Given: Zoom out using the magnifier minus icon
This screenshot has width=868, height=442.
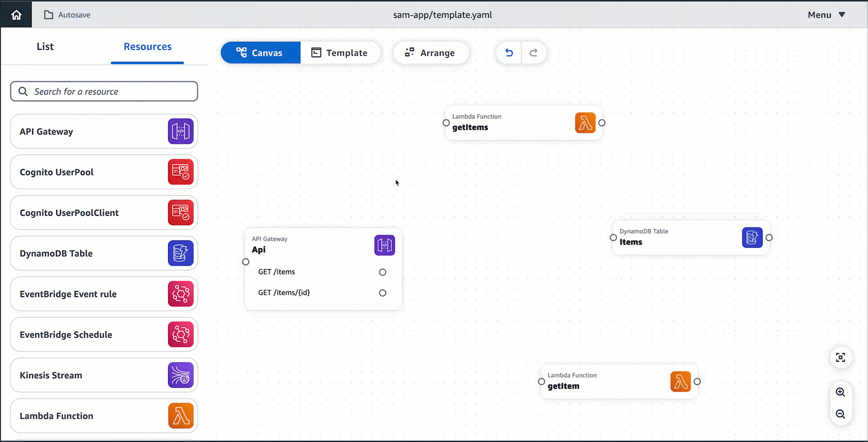Looking at the screenshot, I should (x=840, y=414).
